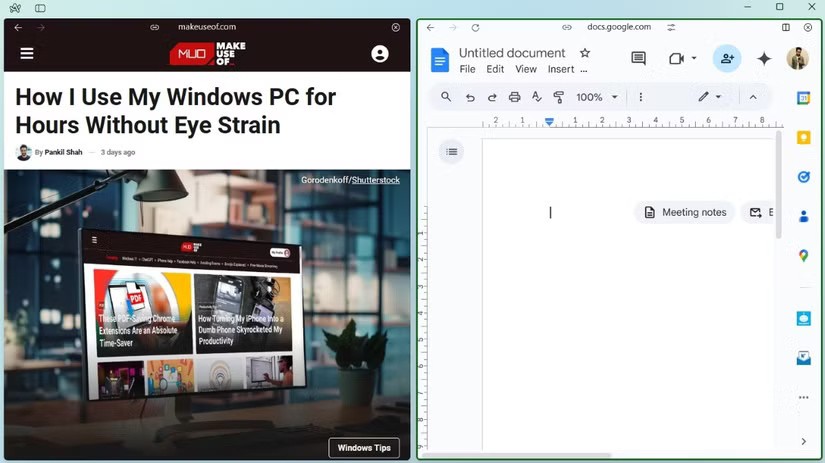Click the Windows Tips tag button
This screenshot has height=463, width=825.
tap(364, 448)
